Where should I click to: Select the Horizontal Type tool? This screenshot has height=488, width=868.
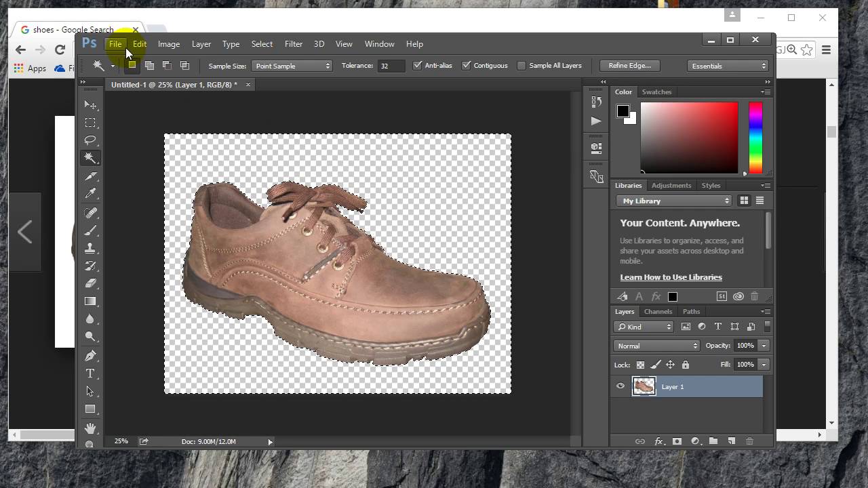coord(90,373)
